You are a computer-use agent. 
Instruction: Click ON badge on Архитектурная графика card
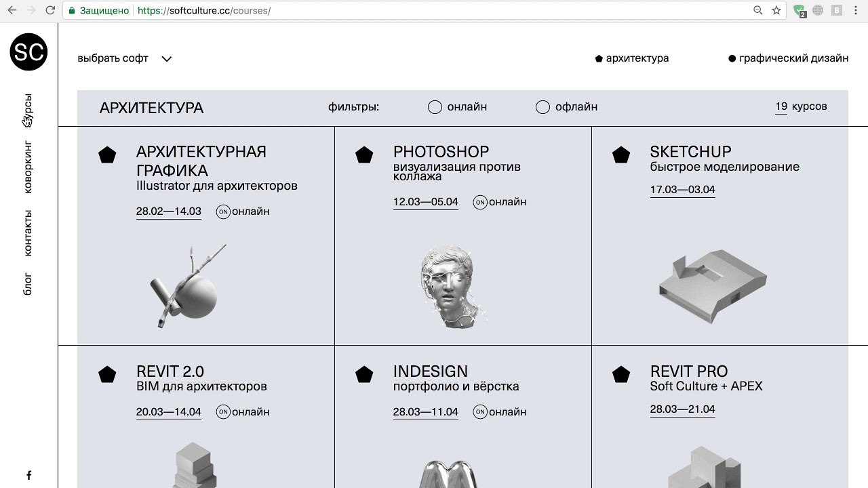point(223,211)
